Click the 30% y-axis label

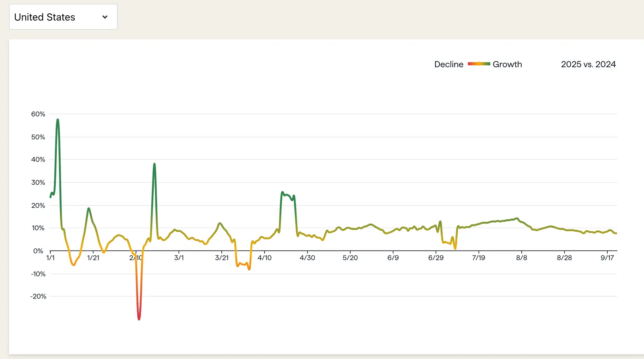38,183
